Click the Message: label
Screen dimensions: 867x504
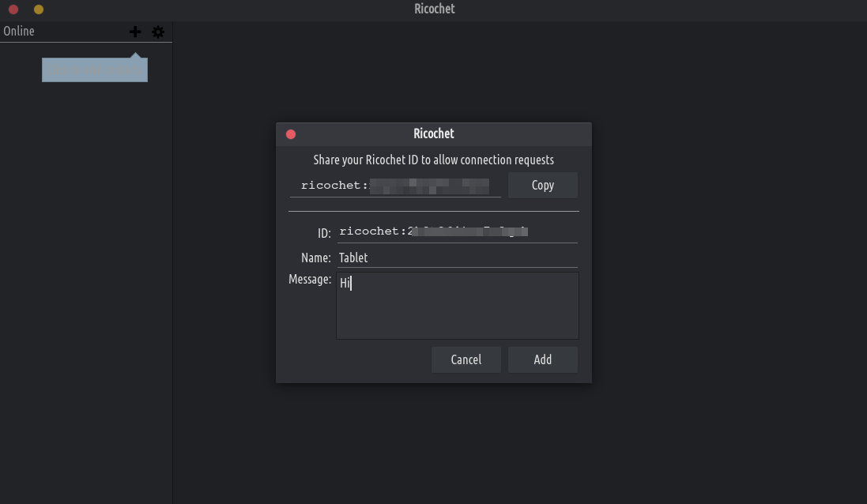[x=310, y=279]
